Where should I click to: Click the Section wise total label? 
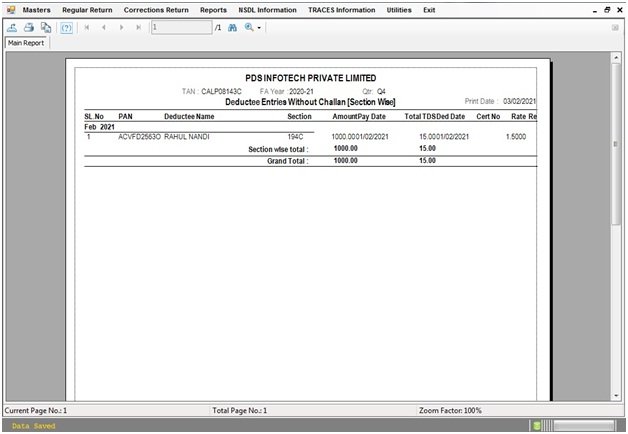278,149
